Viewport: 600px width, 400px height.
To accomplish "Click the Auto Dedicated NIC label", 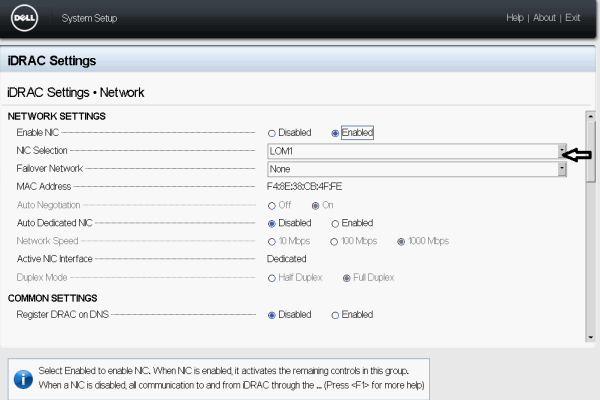I will pos(55,223).
